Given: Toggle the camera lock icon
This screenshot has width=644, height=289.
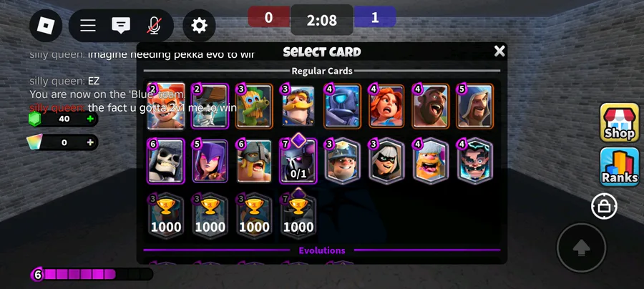Looking at the screenshot, I should [x=604, y=207].
